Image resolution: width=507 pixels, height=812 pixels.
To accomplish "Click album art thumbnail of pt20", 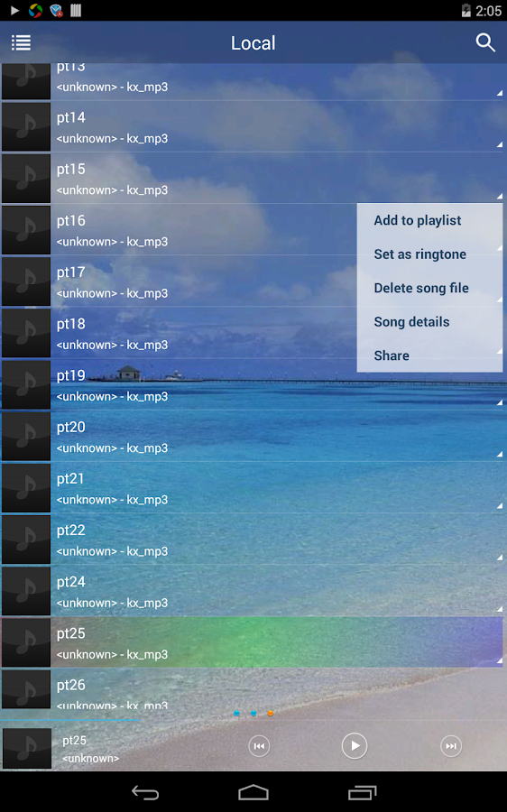I will coord(26,436).
